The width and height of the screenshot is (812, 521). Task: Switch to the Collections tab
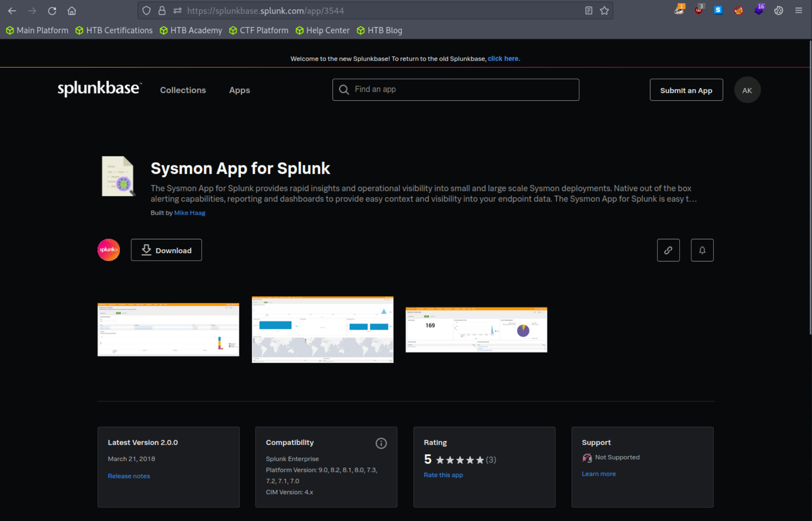click(183, 90)
